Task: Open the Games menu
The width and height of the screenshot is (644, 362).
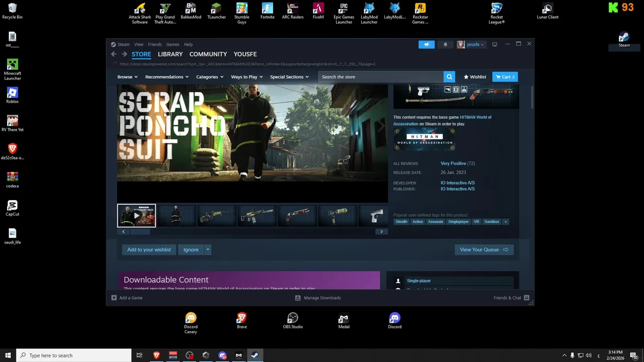Action: pos(173,44)
